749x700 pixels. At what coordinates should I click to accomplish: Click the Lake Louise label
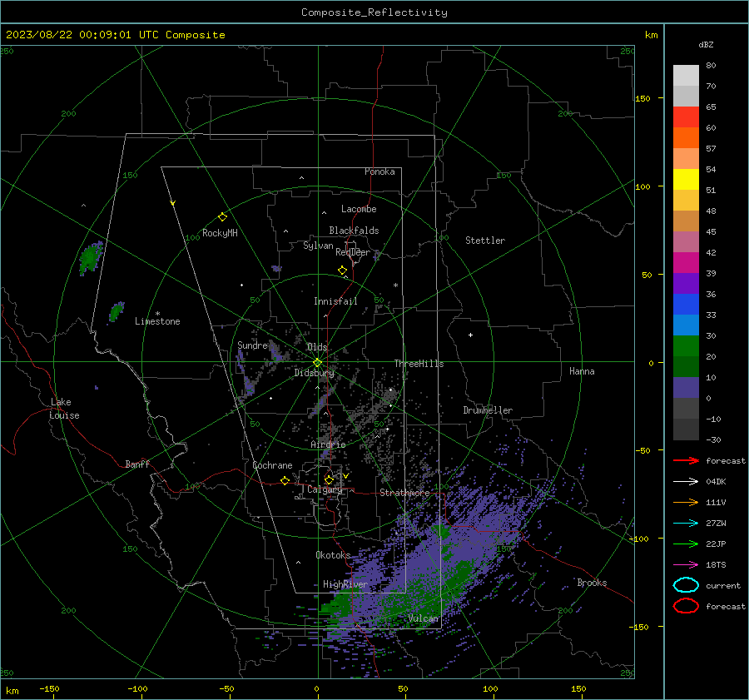(x=64, y=409)
